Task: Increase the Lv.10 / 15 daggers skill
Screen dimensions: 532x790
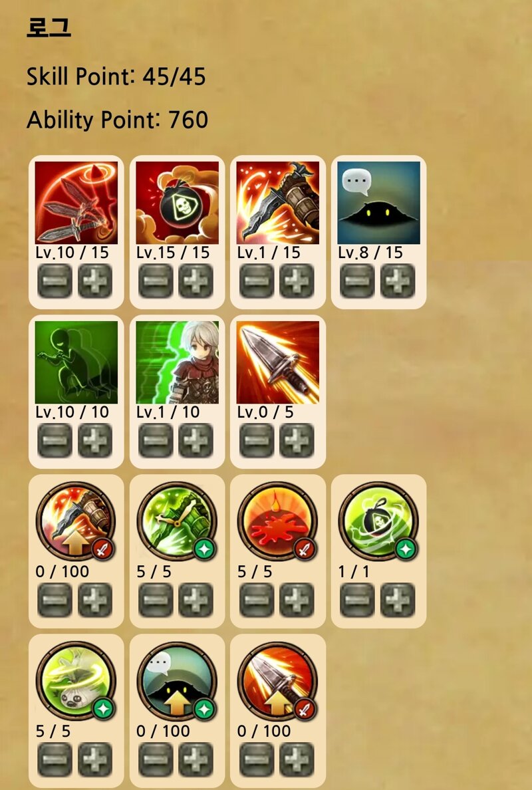Action: point(95,281)
